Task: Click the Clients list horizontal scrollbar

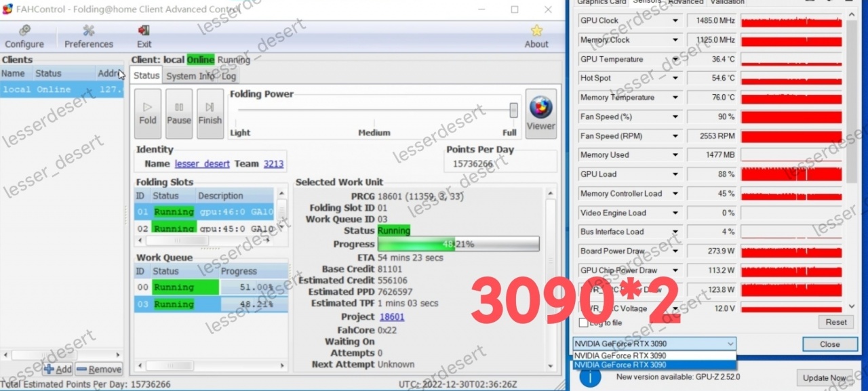Action: (x=62, y=355)
